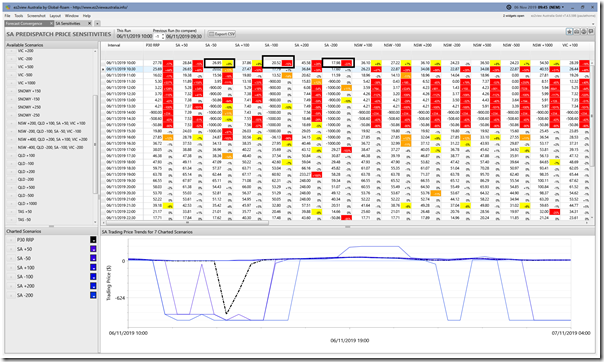Open the colour swatch for SA +50
604x362 pixels.
[x=93, y=249]
